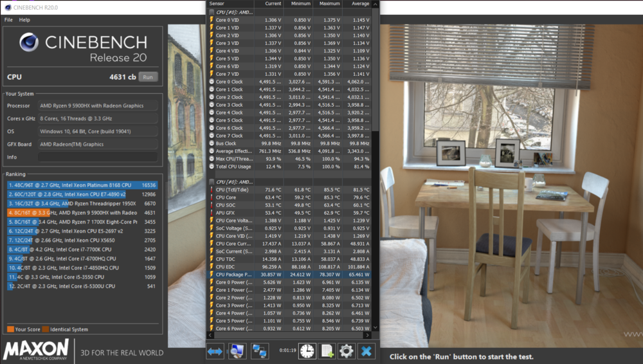Open HWiNFO sensor settings gear icon
This screenshot has width=643, height=364.
click(x=347, y=351)
